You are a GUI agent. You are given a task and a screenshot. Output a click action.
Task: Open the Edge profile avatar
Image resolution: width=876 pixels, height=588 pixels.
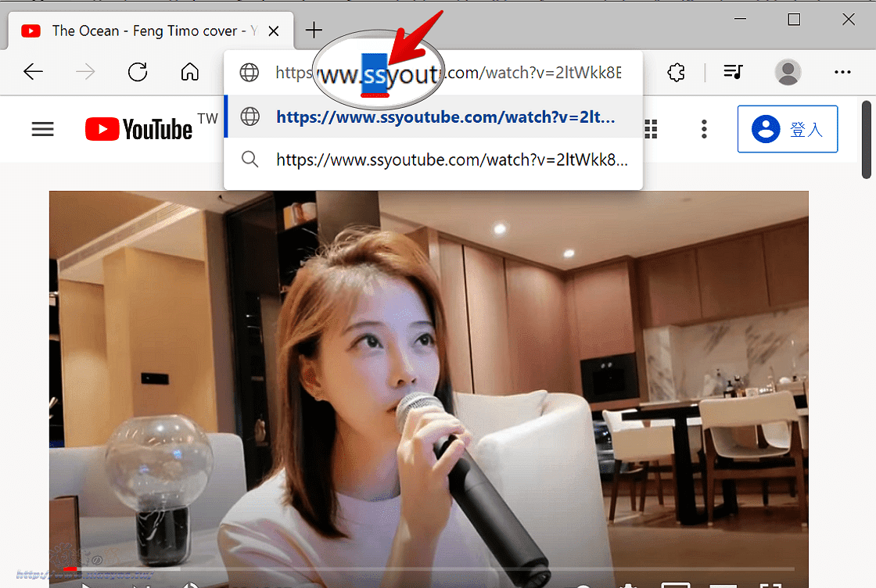click(788, 72)
